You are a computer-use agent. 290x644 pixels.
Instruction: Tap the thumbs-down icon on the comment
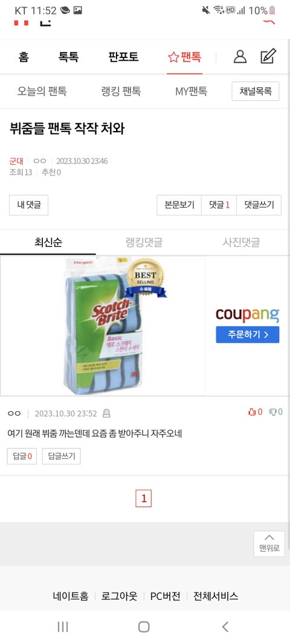(272, 412)
